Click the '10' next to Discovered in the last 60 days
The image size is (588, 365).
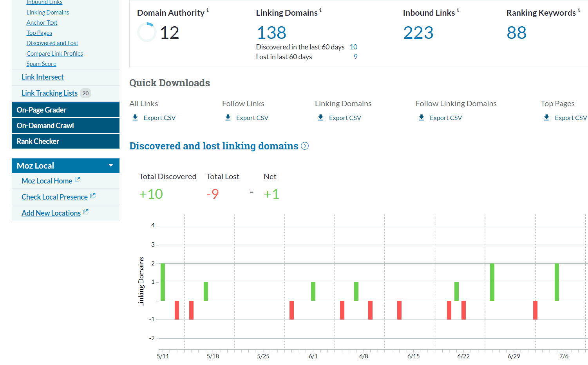(353, 47)
